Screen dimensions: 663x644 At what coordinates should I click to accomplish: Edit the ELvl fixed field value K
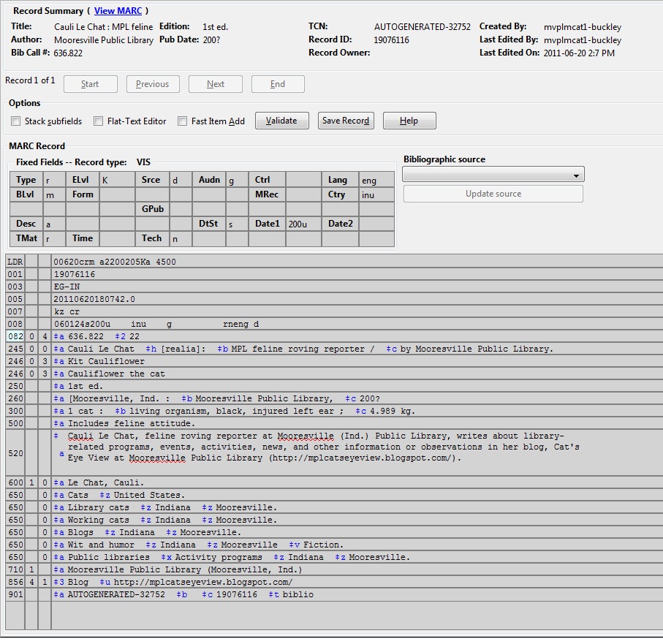point(118,180)
